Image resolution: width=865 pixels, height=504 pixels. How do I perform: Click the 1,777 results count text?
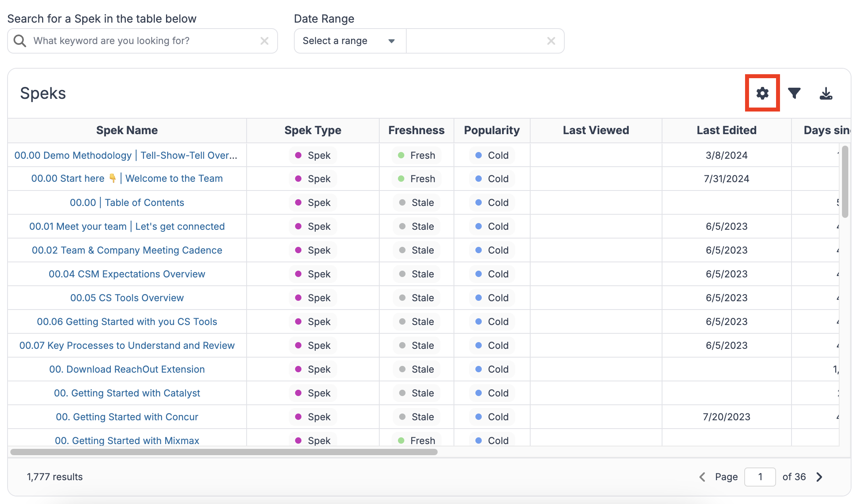[x=55, y=477]
